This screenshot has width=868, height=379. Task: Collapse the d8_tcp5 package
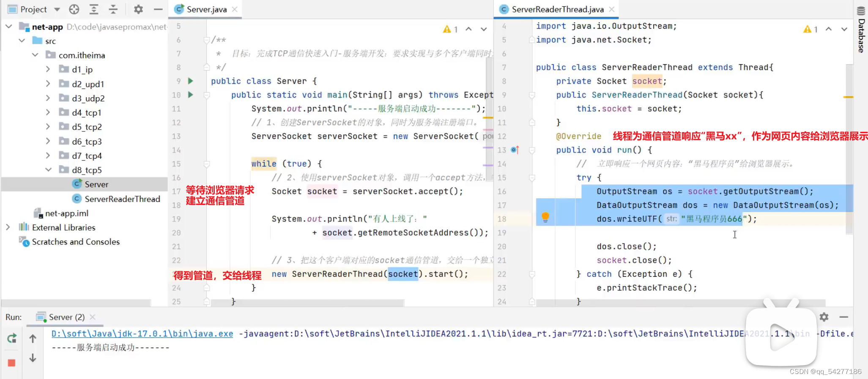[x=48, y=170]
